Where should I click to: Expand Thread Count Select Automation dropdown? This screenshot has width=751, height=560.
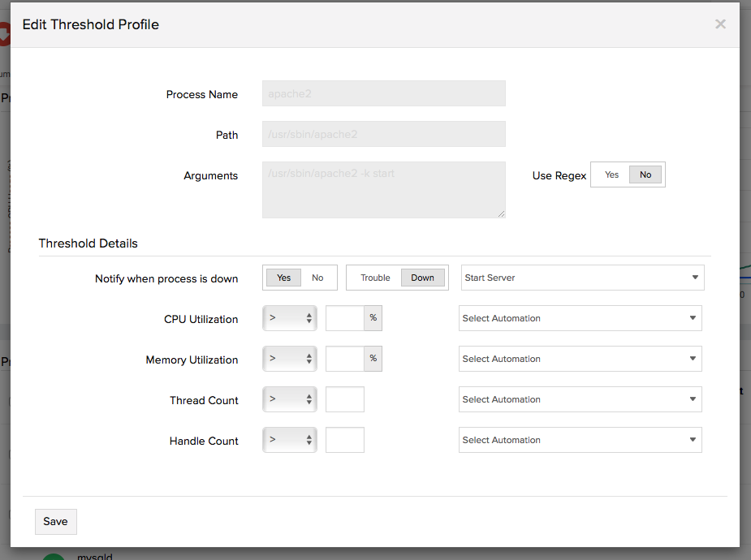[x=580, y=399]
